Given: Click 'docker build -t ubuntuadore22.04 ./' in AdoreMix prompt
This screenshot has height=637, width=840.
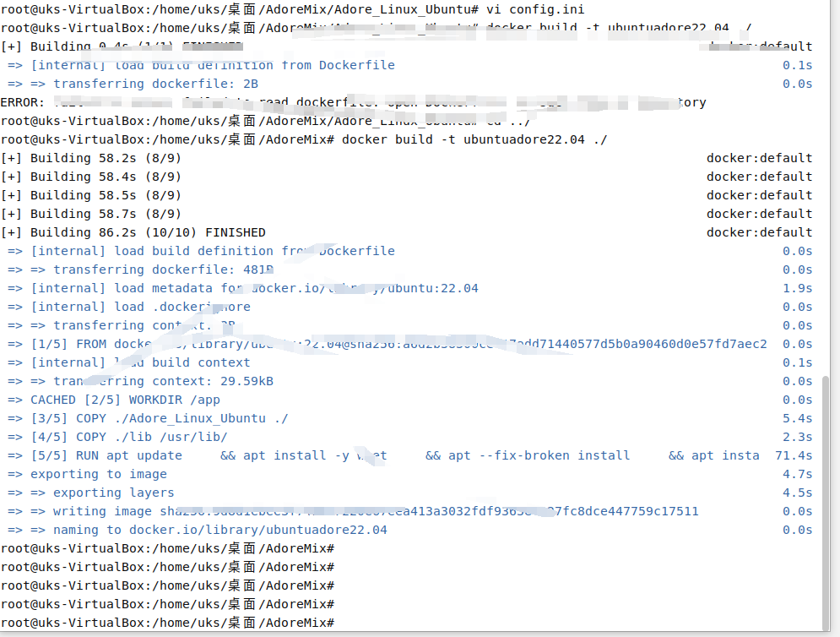Looking at the screenshot, I should click(x=474, y=140).
